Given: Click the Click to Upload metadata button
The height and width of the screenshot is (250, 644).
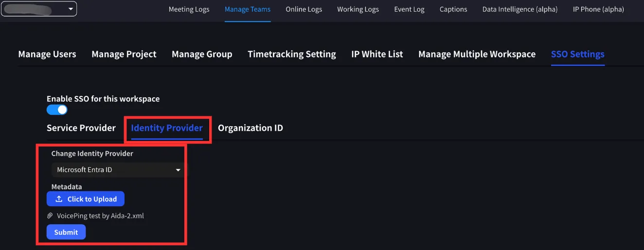Looking at the screenshot, I should pos(86,199).
